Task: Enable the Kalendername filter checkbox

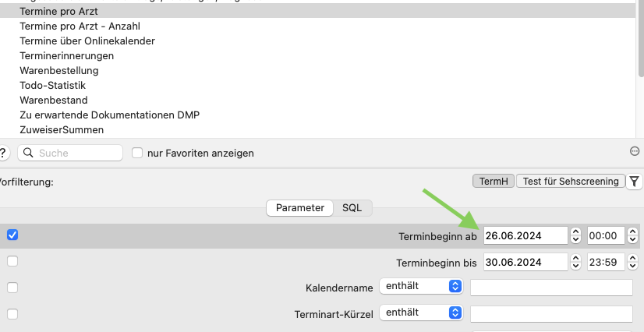Action: [x=12, y=288]
